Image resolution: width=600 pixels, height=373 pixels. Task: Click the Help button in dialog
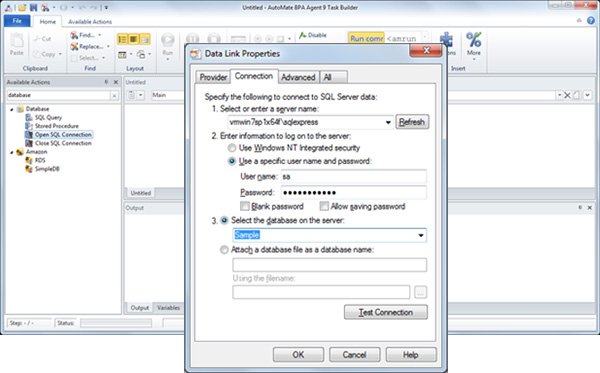(x=411, y=355)
